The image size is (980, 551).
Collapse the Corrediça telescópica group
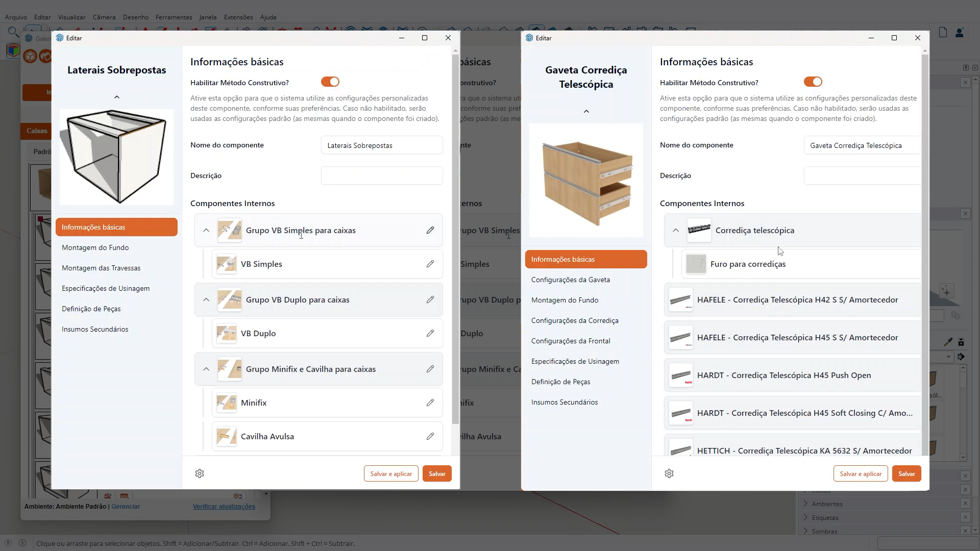676,230
